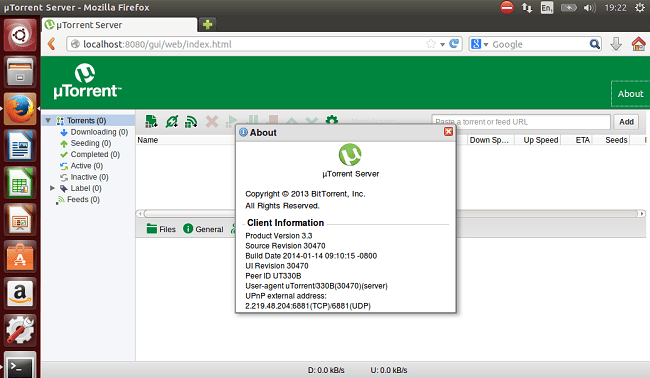Close the About dialog with red X

(448, 132)
